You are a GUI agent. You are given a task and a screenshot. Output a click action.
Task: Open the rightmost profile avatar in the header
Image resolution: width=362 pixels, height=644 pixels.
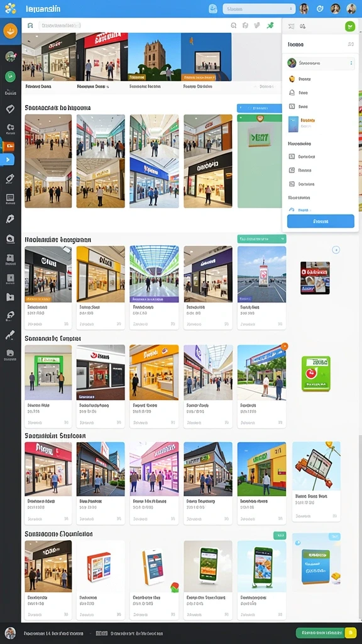click(x=351, y=9)
